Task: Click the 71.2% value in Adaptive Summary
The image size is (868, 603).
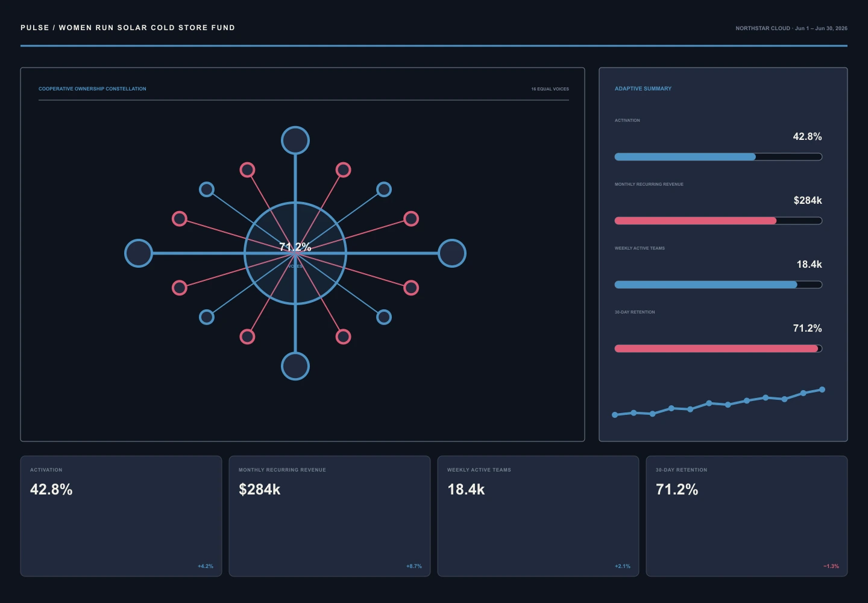Action: [x=807, y=329]
